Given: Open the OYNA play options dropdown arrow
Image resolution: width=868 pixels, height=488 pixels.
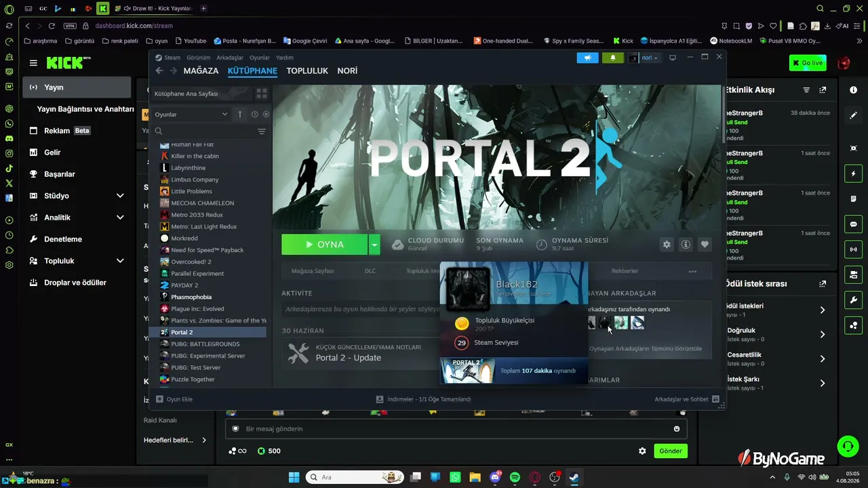Looking at the screenshot, I should click(x=374, y=245).
